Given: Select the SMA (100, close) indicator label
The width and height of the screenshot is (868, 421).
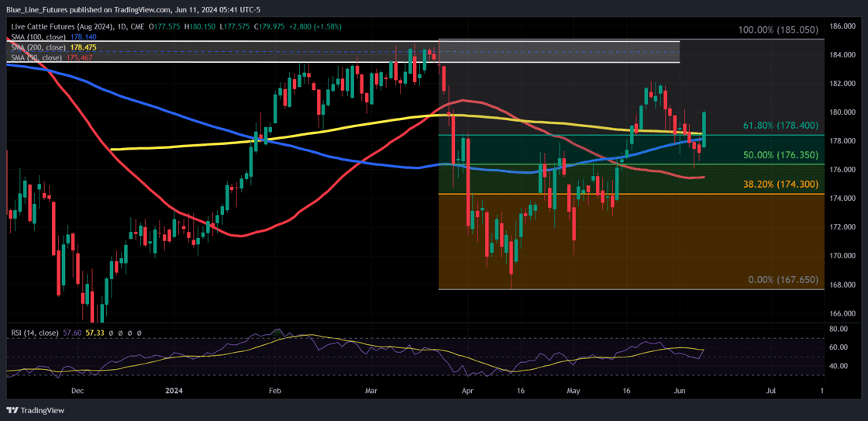Looking at the screenshot, I should point(38,38).
